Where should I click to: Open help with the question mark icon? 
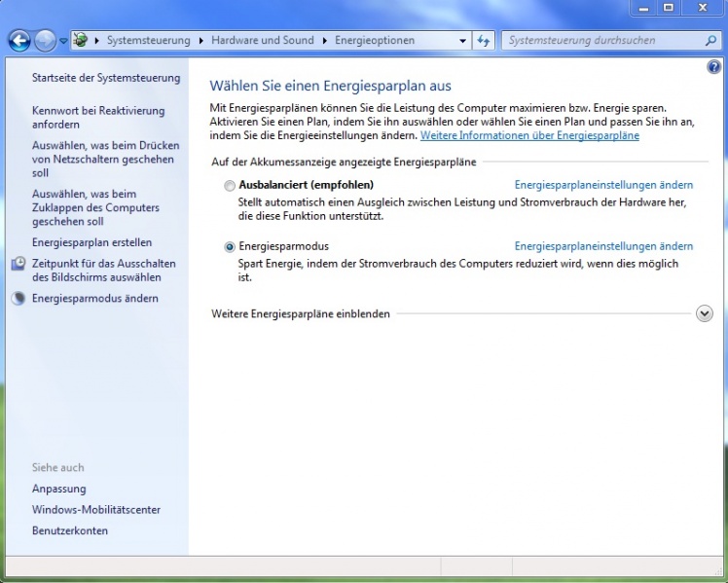pos(713,67)
